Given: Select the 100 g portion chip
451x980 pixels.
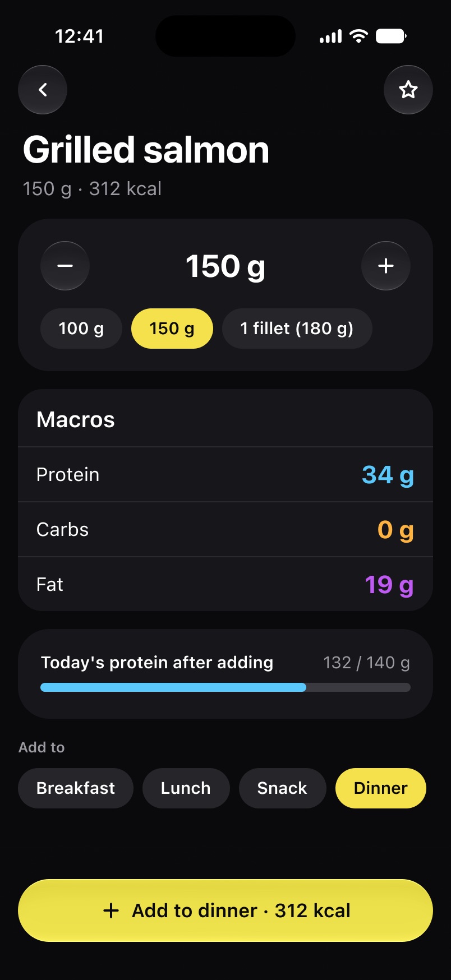Looking at the screenshot, I should click(x=81, y=329).
